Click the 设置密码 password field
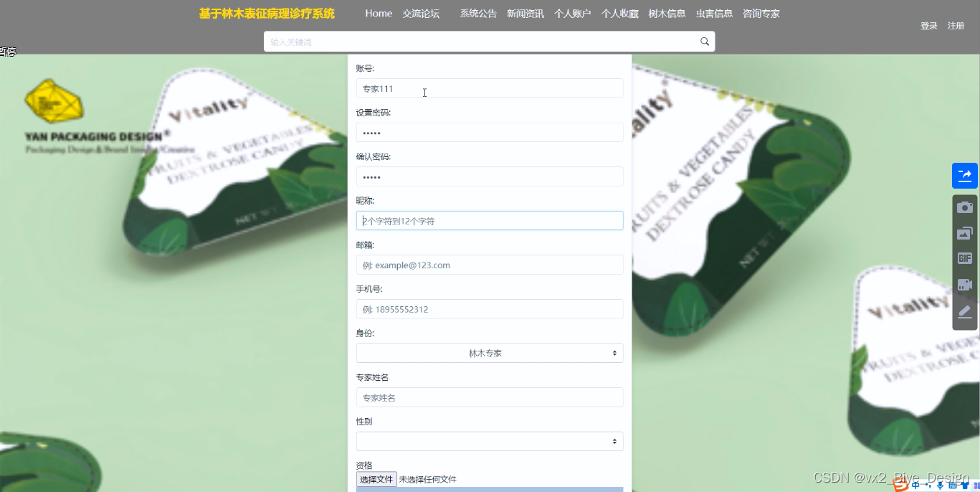Screen dimensions: 980x492 pos(490,133)
